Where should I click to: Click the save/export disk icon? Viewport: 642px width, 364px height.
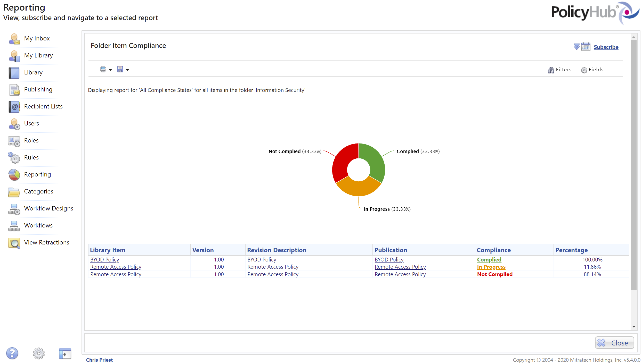pyautogui.click(x=120, y=69)
